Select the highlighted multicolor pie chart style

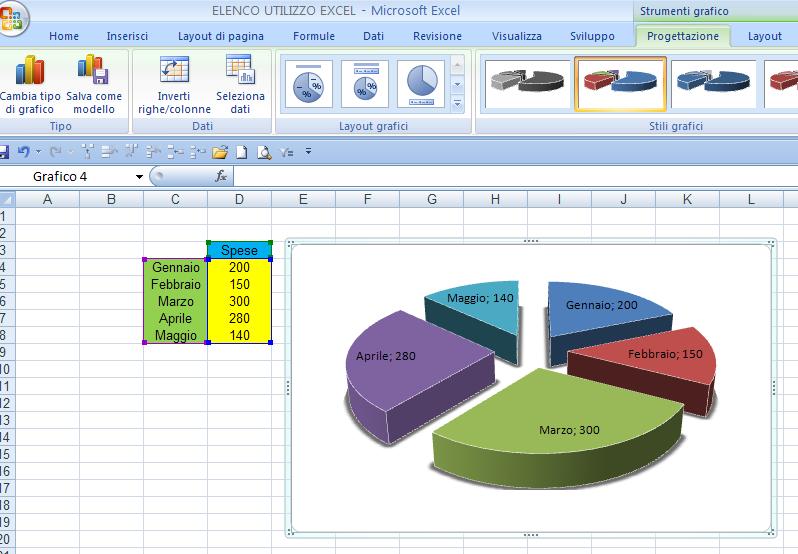(620, 84)
